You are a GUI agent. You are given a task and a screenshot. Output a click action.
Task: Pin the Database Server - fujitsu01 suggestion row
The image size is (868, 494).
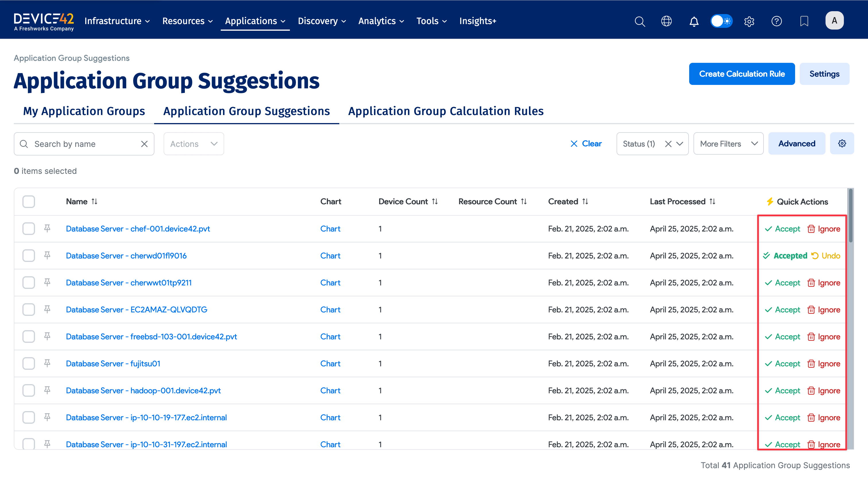(47, 363)
